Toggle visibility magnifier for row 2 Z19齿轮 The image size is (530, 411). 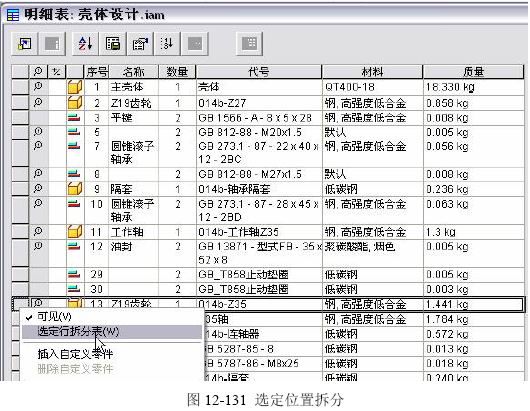point(38,102)
